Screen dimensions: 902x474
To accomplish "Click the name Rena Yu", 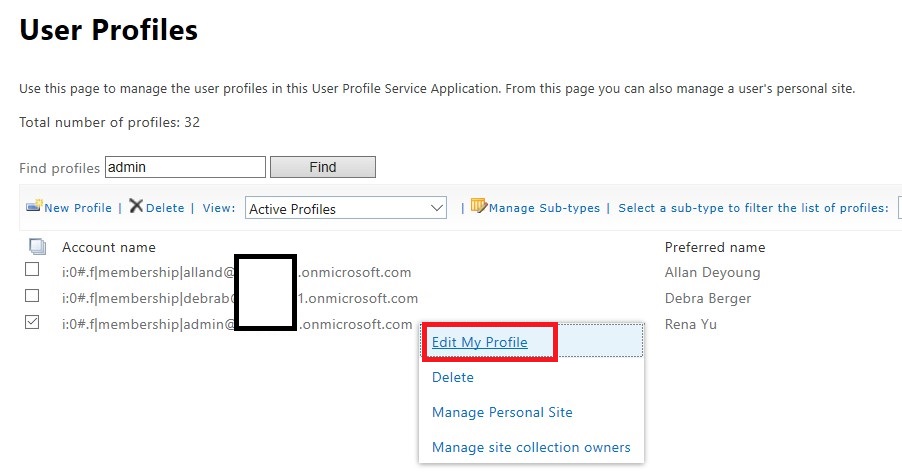I will pos(691,324).
